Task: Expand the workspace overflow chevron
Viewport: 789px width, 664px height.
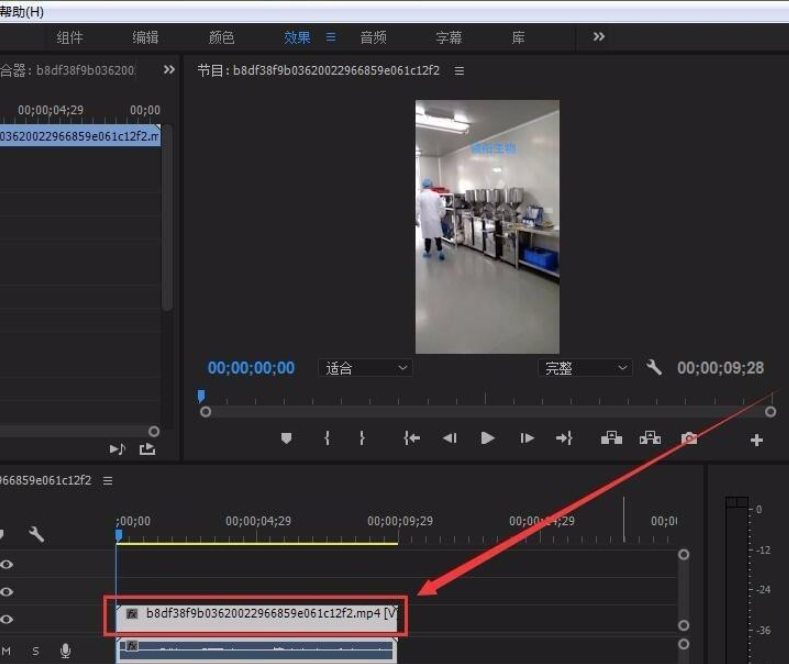Action: coord(599,37)
